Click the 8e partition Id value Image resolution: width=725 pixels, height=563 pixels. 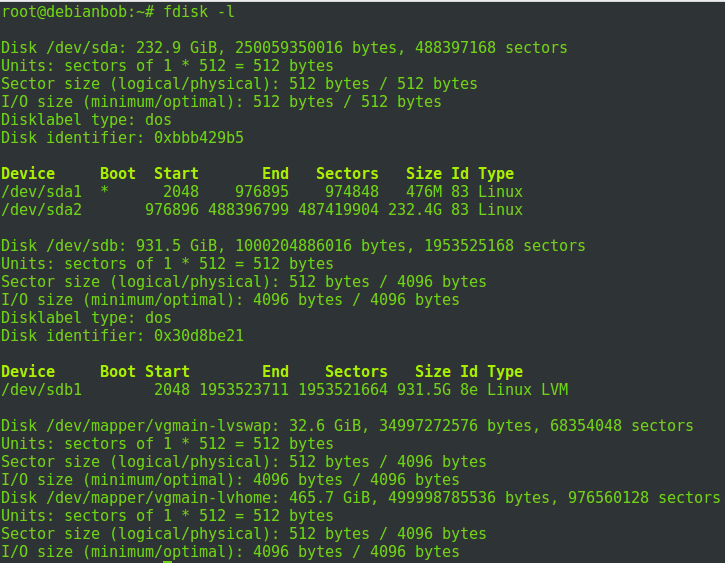pos(469,389)
